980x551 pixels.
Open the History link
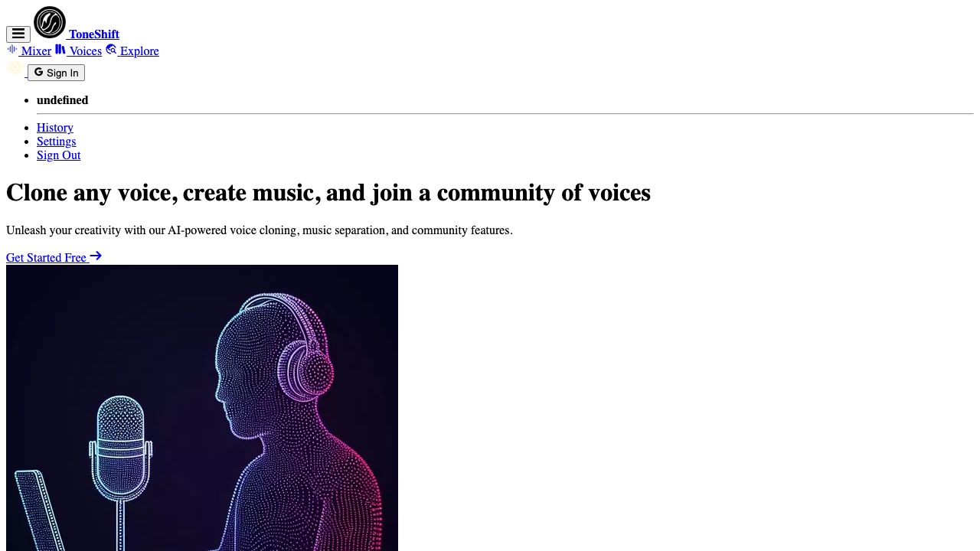(55, 128)
